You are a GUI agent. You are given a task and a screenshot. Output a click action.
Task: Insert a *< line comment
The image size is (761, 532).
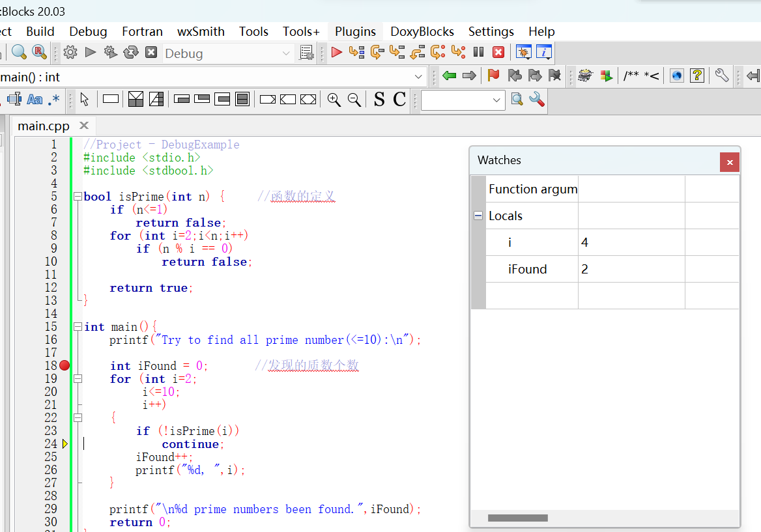652,76
